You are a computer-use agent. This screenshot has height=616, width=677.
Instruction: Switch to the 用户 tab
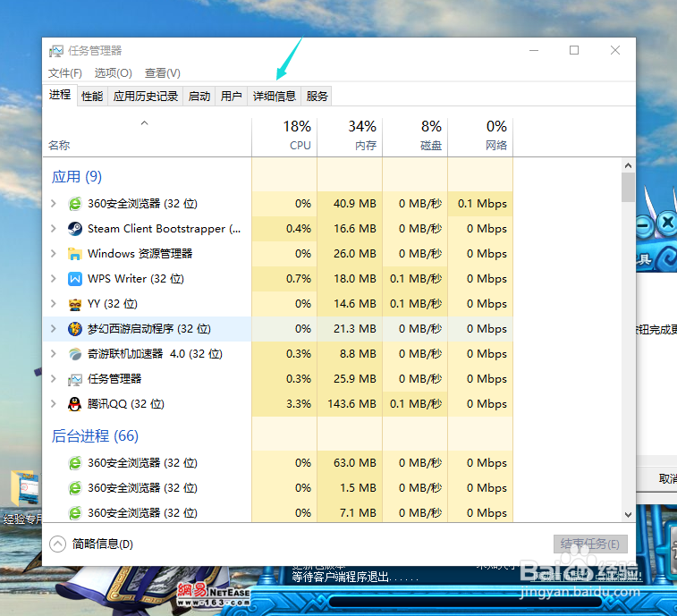click(x=231, y=96)
